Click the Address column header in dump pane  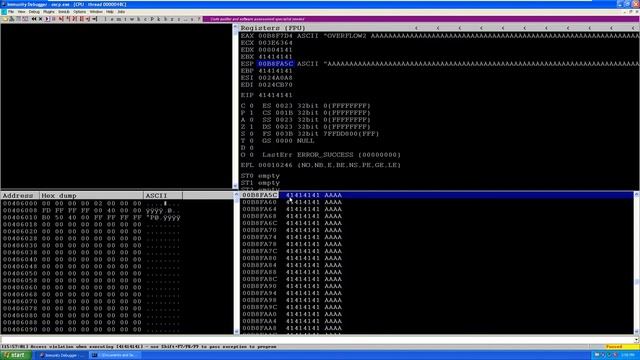[20, 196]
